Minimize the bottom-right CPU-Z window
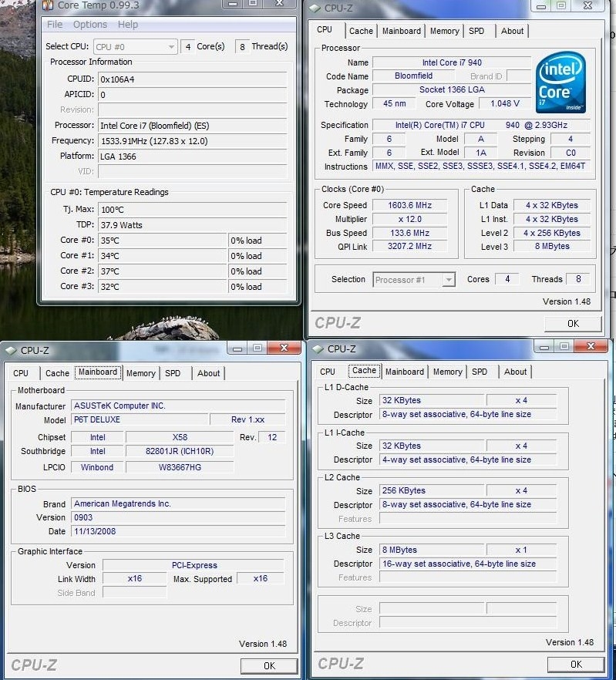The height and width of the screenshot is (680, 616). coord(544,346)
